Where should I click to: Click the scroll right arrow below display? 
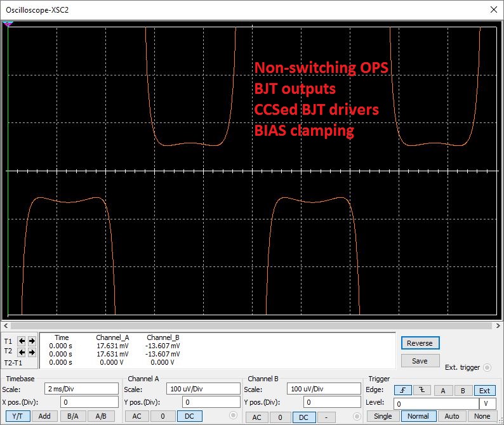click(498, 326)
